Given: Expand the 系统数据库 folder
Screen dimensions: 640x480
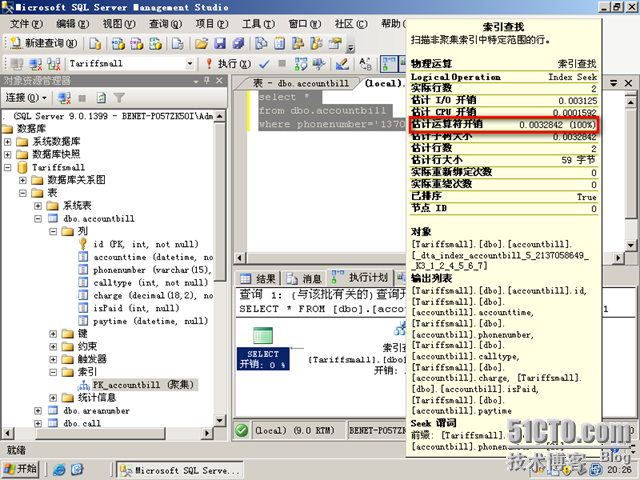Looking at the screenshot, I should (x=8, y=142).
